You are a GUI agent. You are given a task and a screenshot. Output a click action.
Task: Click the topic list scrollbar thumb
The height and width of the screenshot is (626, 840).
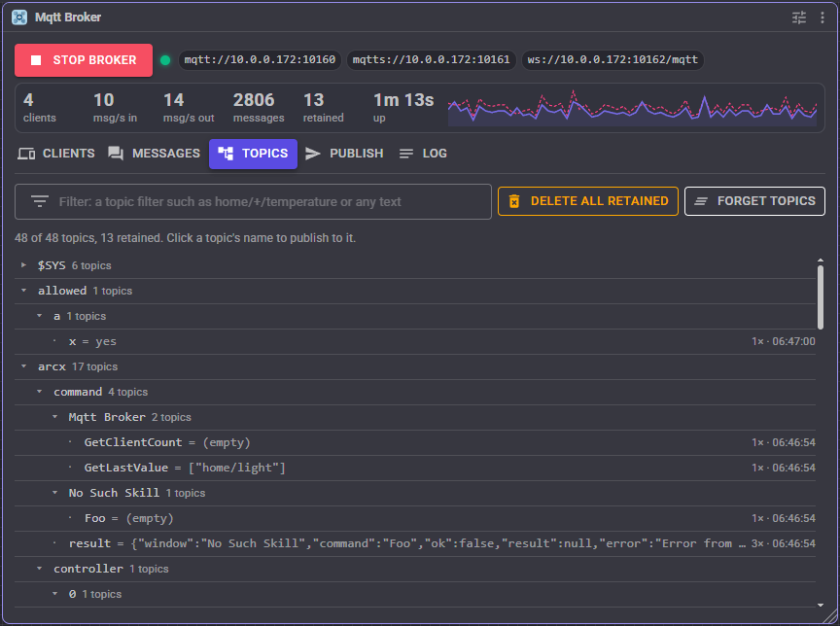click(x=821, y=297)
